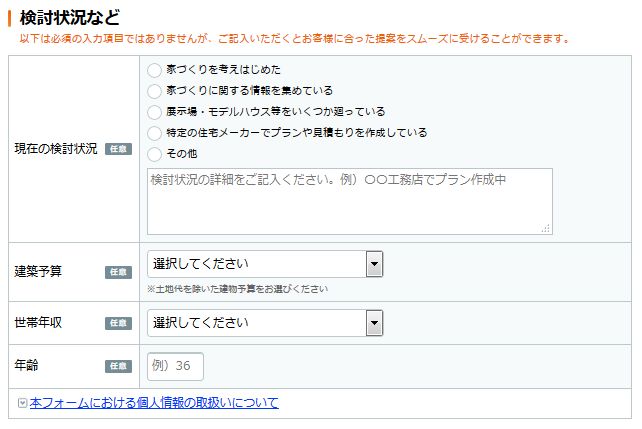Screen dimensions: 642x429
Task: Click the 建築予算 row label
Action: (38, 272)
